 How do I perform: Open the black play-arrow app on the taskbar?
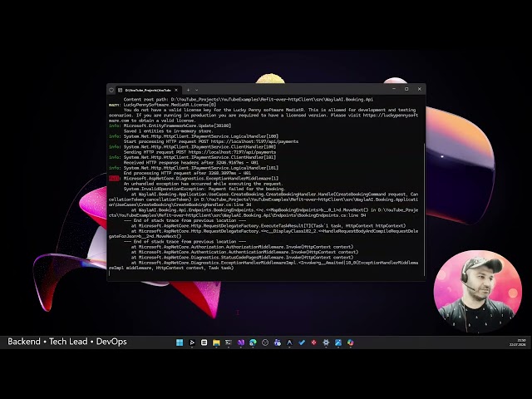192,342
